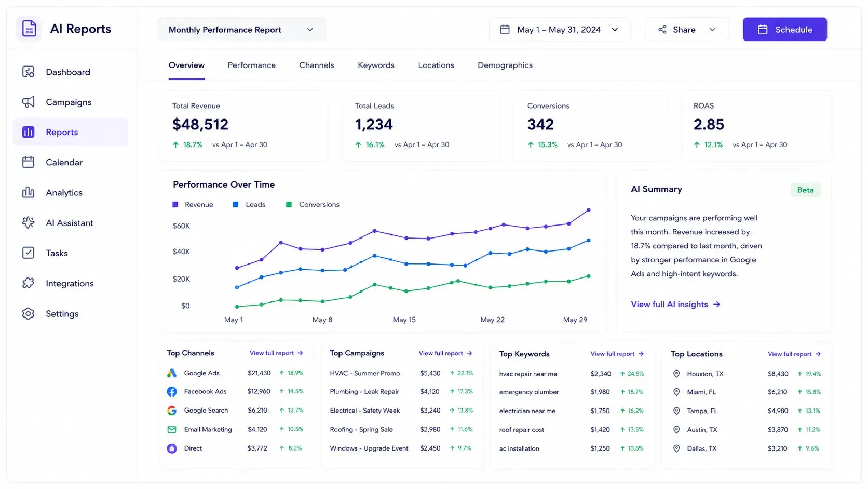Go to the Locations tab

click(436, 65)
